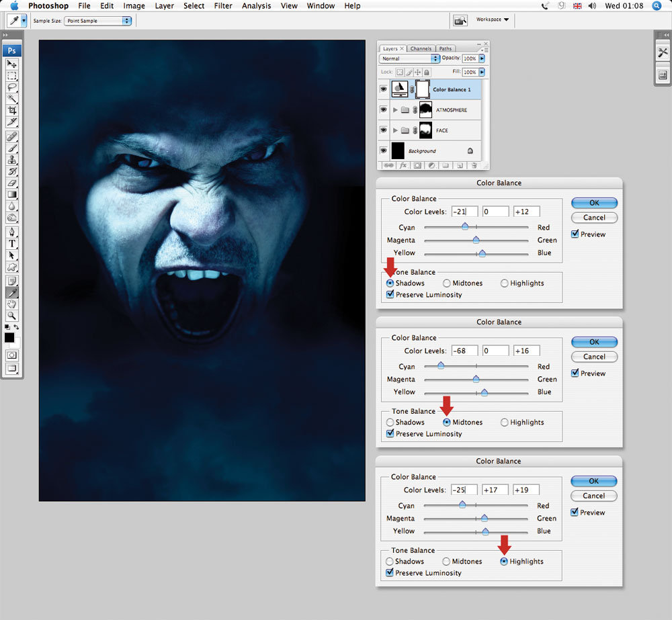Uncheck Preserve Luminosity in the Shadows-selected dialog
Image resolution: width=672 pixels, height=620 pixels.
[424, 295]
